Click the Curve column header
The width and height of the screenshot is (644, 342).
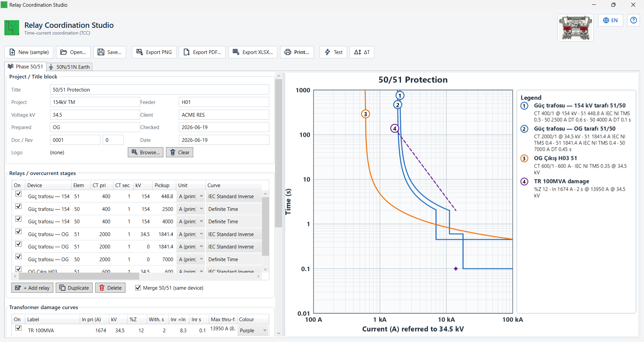[233, 185]
